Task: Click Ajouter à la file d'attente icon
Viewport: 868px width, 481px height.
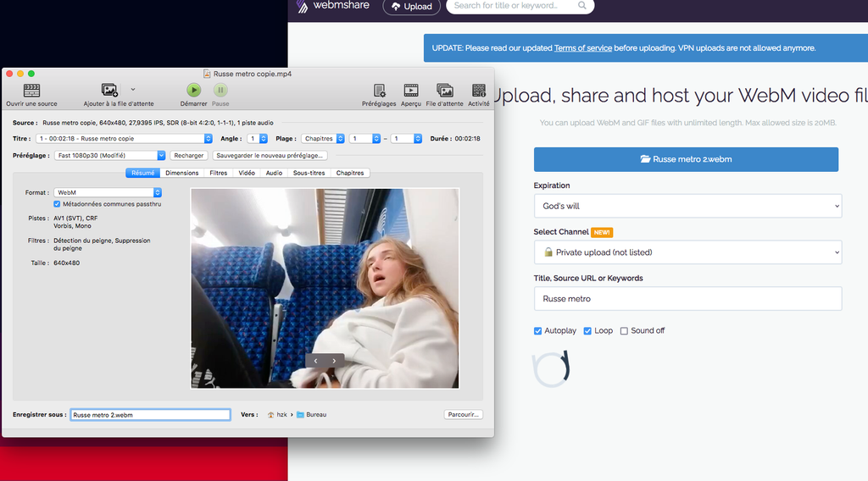Action: coord(109,91)
